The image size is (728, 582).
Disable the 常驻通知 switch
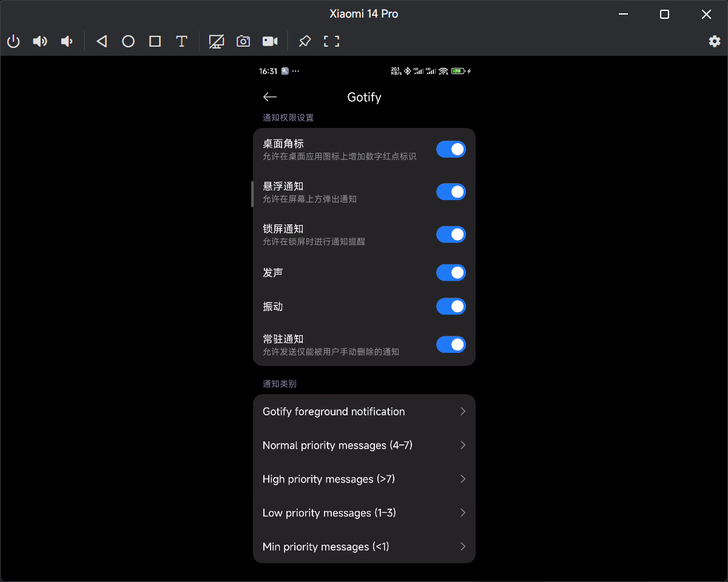[451, 345]
